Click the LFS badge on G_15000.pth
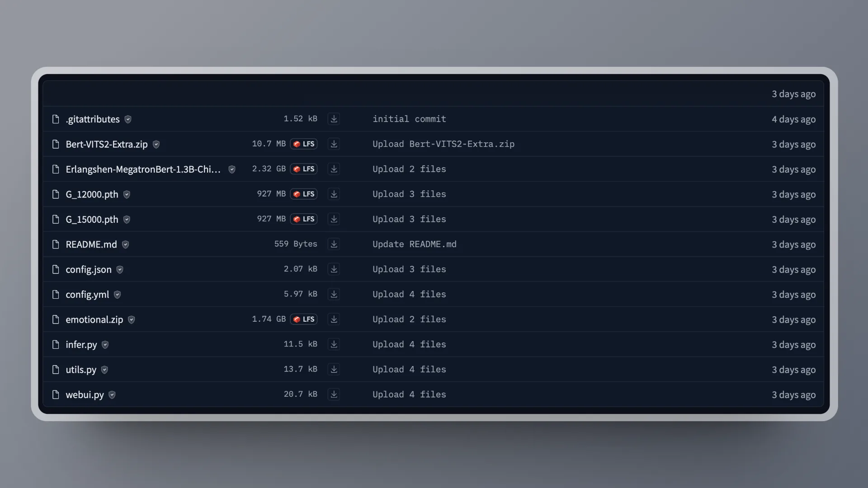This screenshot has height=488, width=868. pyautogui.click(x=304, y=219)
